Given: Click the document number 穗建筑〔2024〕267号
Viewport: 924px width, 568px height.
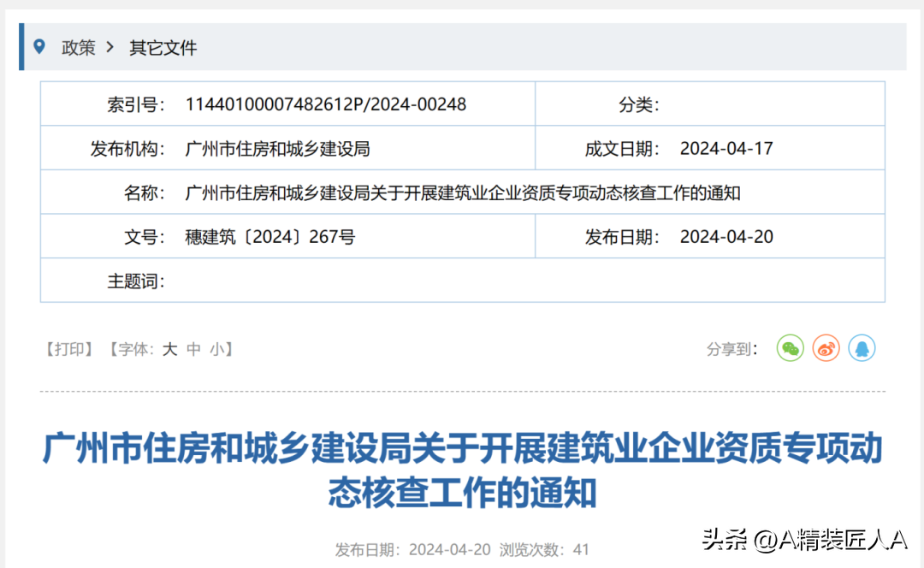Looking at the screenshot, I should tap(269, 237).
